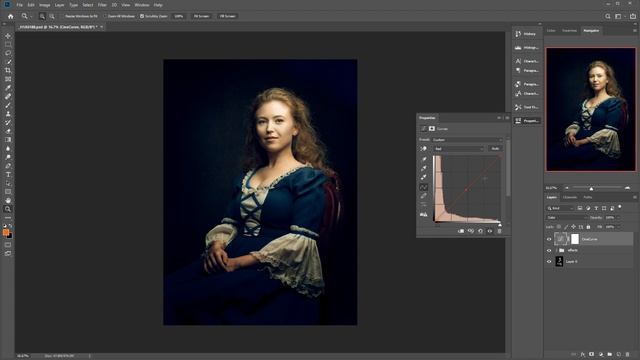
Task: Select the Horizontal Type tool
Action: pos(8,174)
